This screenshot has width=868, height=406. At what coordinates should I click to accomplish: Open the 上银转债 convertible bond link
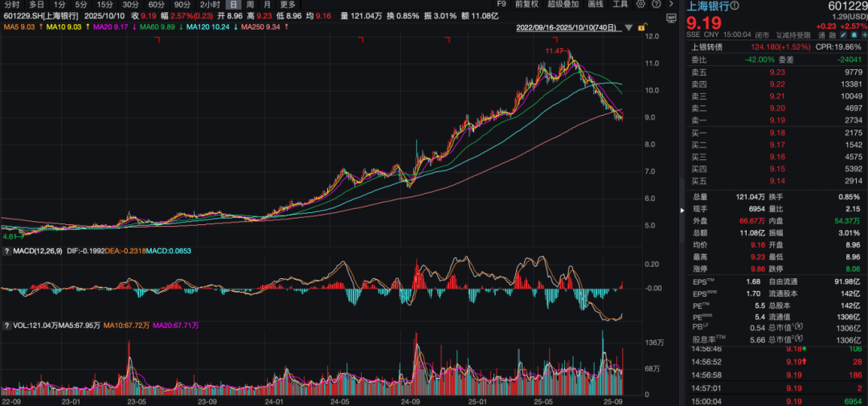point(707,47)
